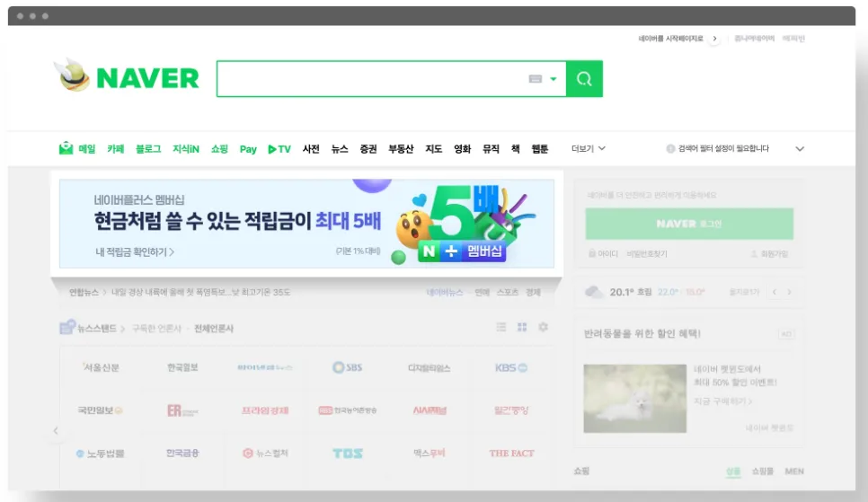Open the 한국일보 press logo
Viewport: 868px width, 502px height.
click(182, 367)
